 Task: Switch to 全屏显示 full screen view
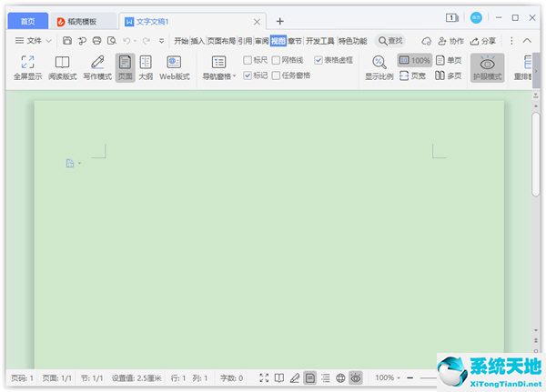coord(28,68)
